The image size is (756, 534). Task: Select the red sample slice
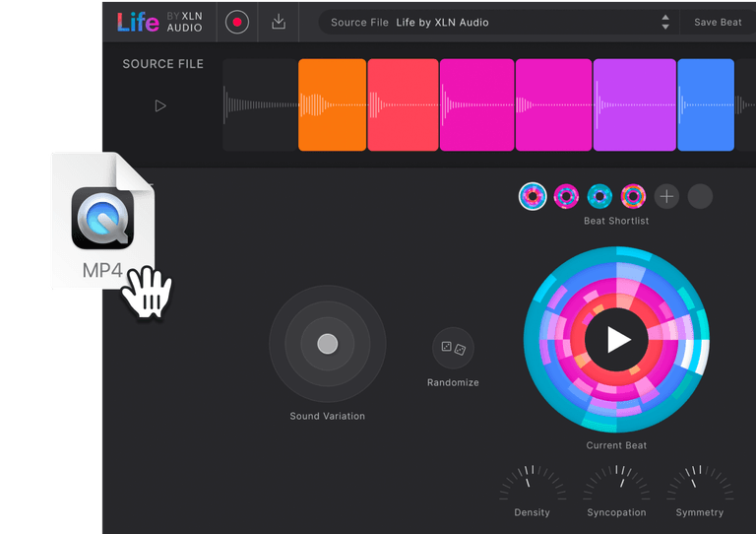[403, 104]
